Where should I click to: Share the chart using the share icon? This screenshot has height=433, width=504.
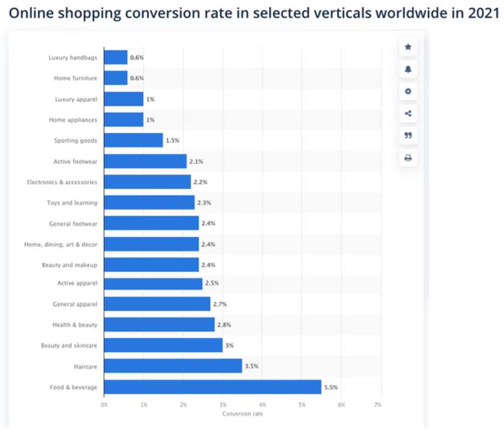407,114
